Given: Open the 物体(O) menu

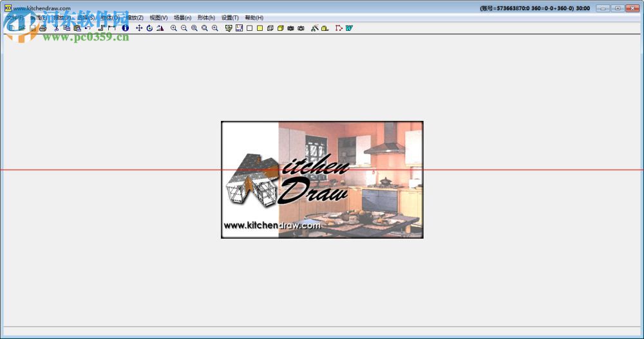Looking at the screenshot, I should pos(111,17).
